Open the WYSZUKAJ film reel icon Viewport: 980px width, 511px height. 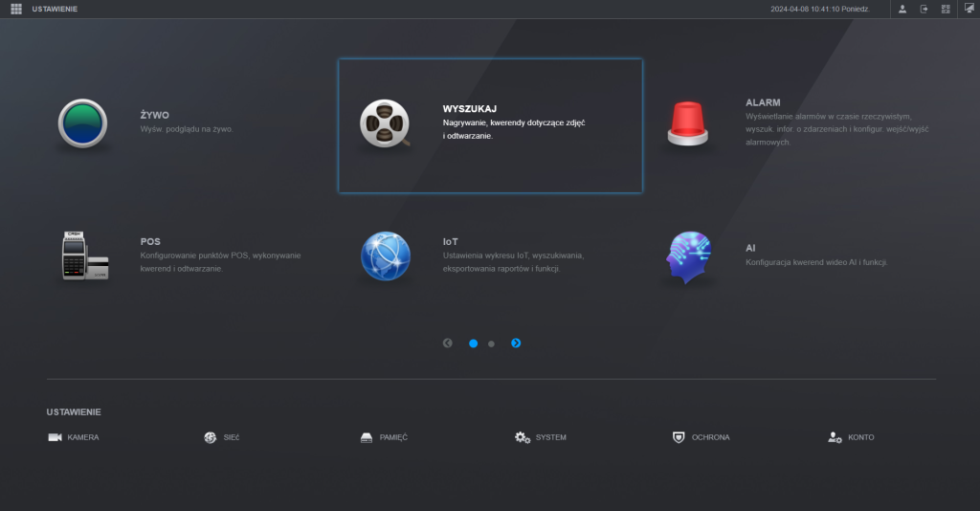coord(385,124)
